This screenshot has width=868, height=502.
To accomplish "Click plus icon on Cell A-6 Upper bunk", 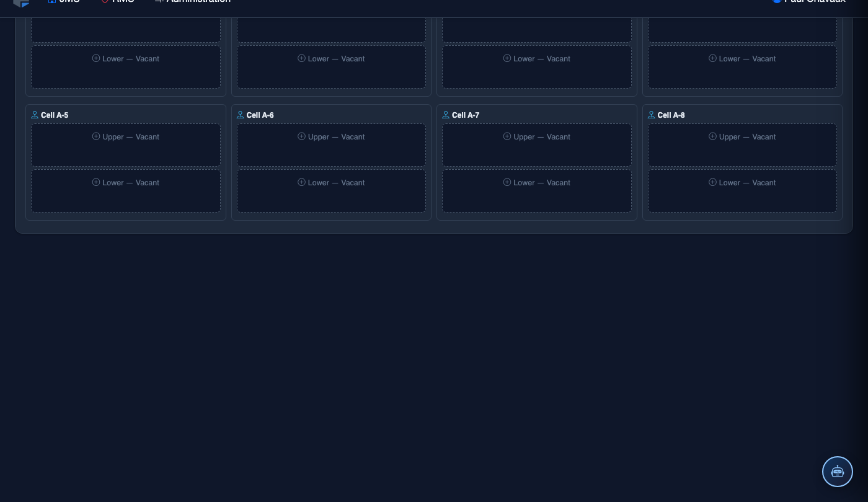I will (301, 136).
